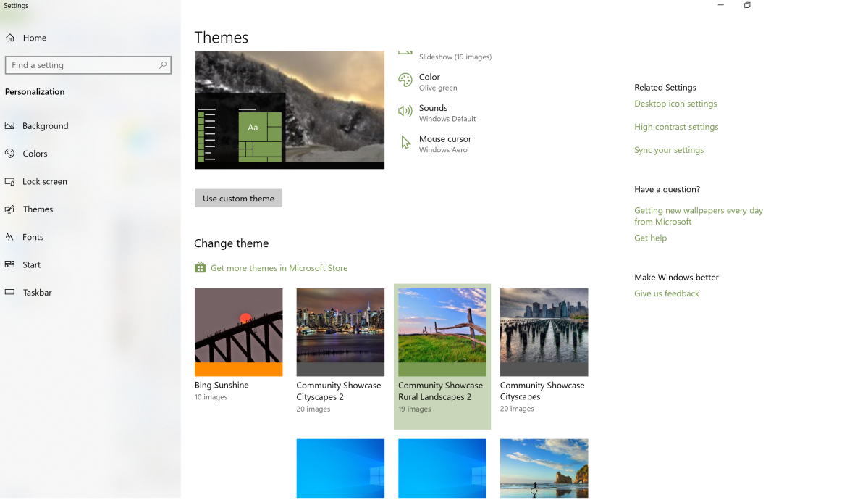Viewport: 868px width, 500px height.
Task: Go to Colors personalization section
Action: 35,154
